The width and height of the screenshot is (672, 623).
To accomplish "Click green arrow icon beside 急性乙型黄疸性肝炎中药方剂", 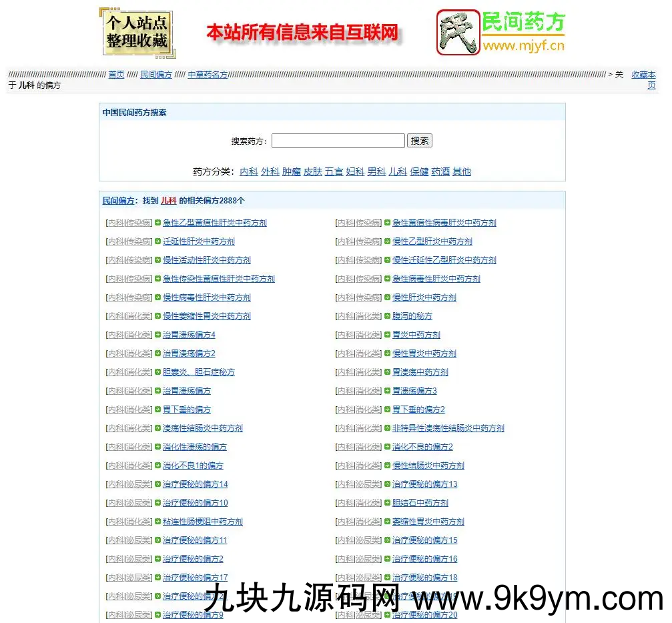I will pyautogui.click(x=158, y=223).
